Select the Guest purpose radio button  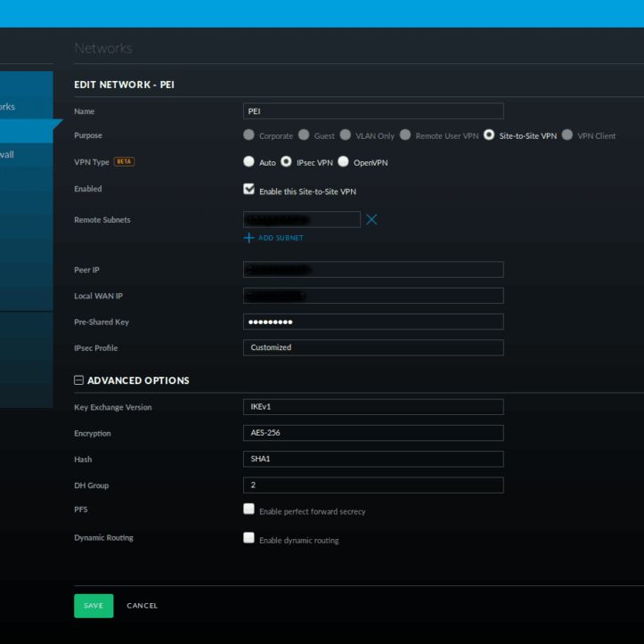tap(304, 135)
